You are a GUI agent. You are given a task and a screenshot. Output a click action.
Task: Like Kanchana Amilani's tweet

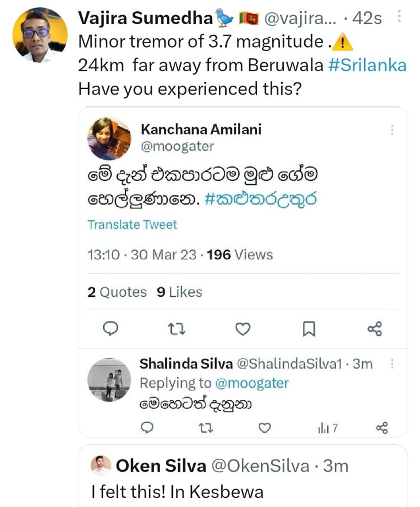tap(242, 329)
